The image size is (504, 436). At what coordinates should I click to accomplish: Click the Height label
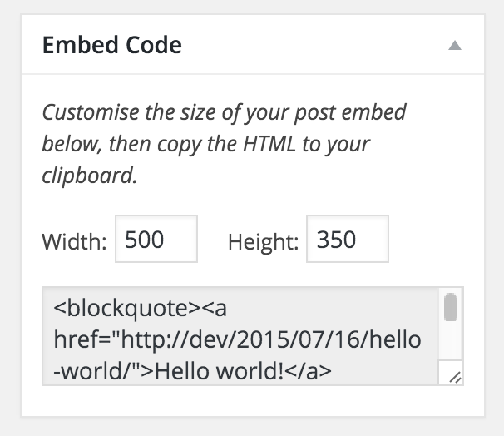264,241
